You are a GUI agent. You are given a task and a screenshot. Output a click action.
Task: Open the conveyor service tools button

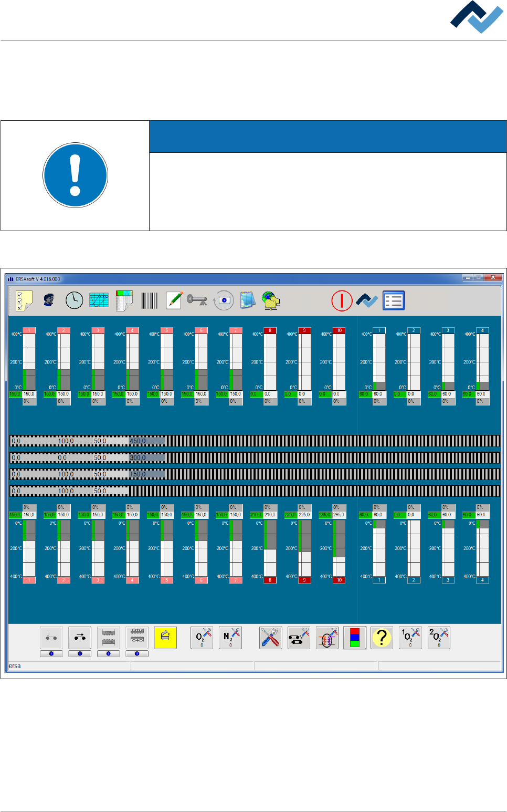pyautogui.click(x=299, y=638)
